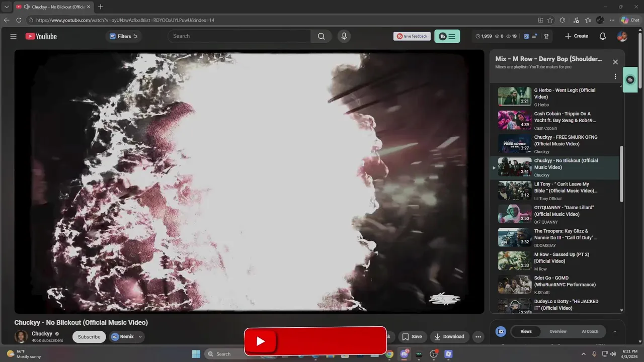Focus the YouTube search field
644x362 pixels.
tap(239, 36)
